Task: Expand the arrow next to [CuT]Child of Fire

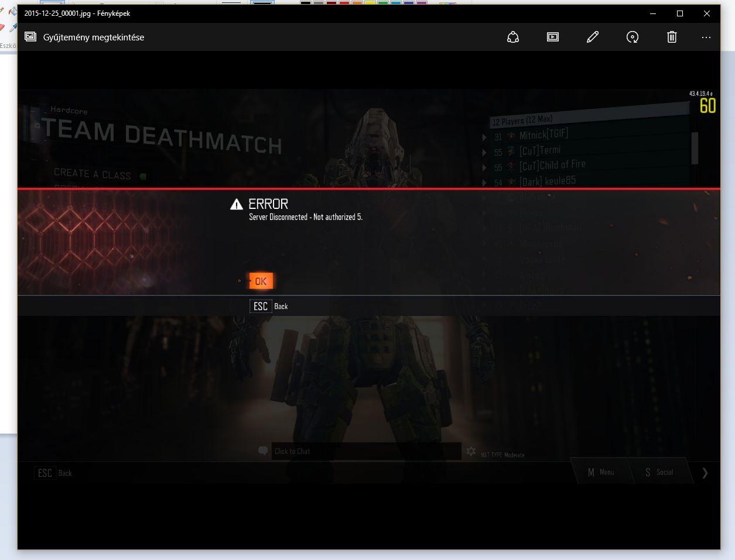Action: click(x=484, y=168)
